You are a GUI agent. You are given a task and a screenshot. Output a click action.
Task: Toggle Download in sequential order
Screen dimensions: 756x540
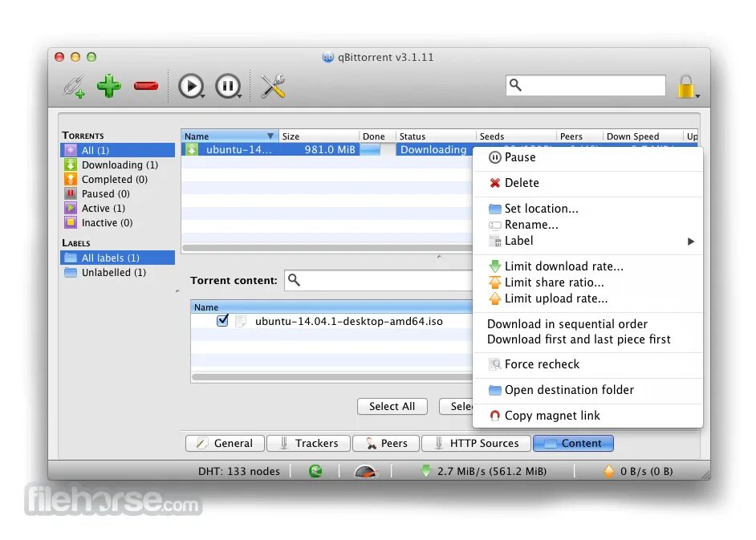587,324
